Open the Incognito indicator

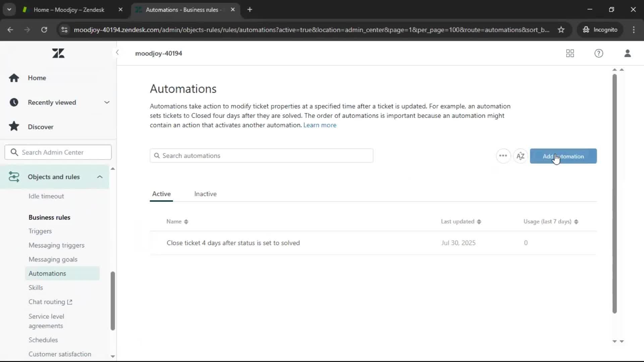[600, 29]
